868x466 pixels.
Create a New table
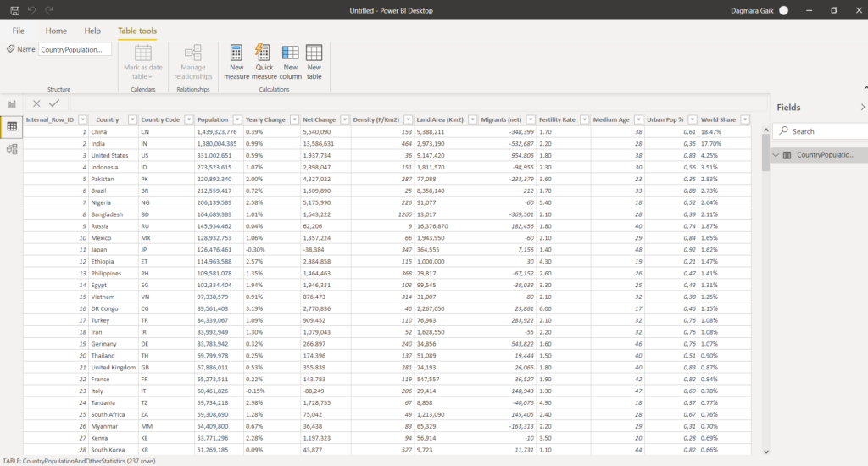coord(314,62)
